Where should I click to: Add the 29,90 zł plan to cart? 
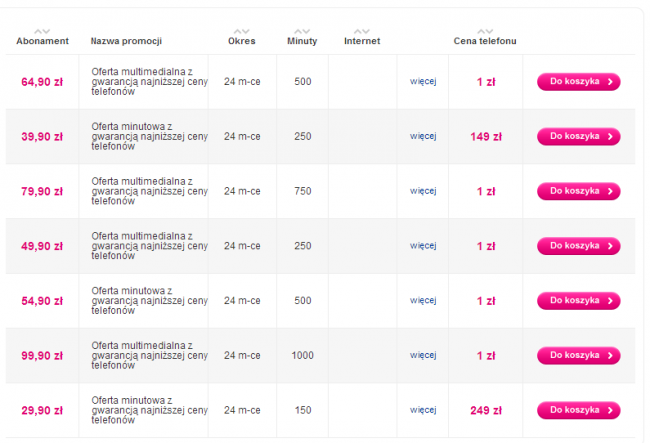point(579,410)
